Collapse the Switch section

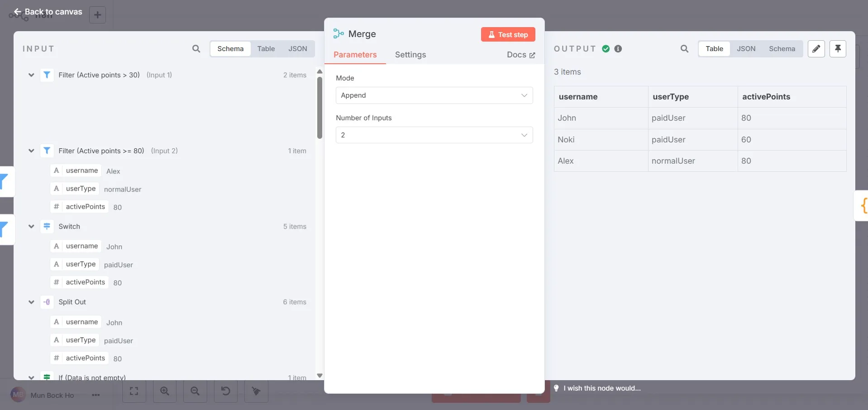(31, 226)
